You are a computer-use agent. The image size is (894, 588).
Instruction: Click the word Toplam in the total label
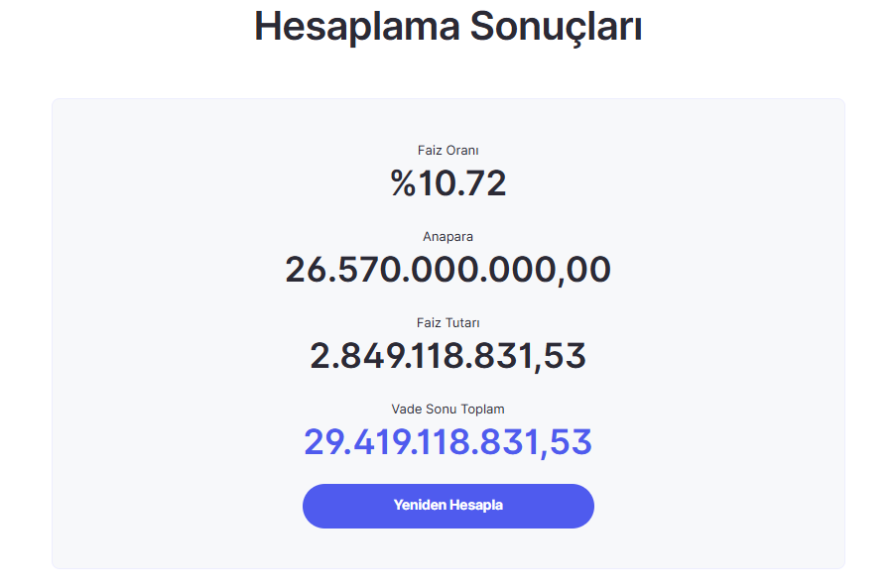483,409
